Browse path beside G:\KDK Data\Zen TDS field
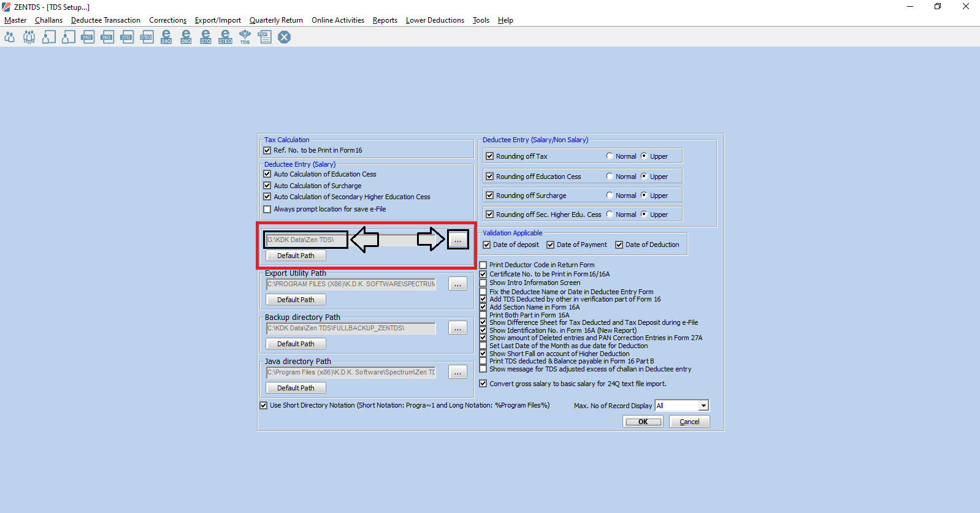This screenshot has width=980, height=513. point(457,240)
